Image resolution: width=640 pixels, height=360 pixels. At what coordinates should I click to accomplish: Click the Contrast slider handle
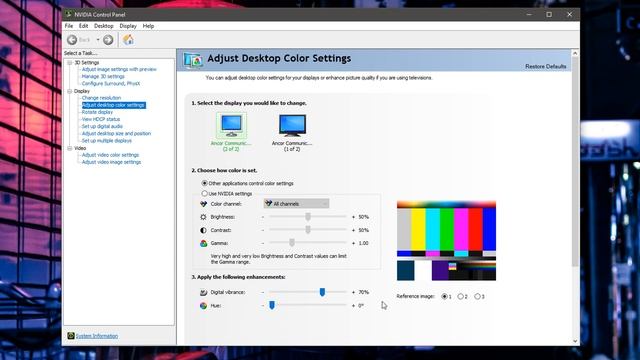pos(308,230)
